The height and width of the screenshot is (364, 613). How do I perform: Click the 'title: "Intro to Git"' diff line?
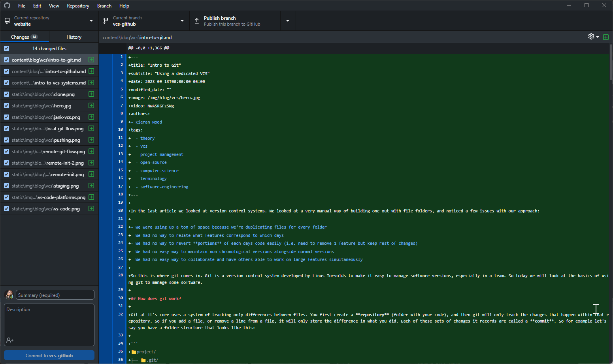coord(155,65)
